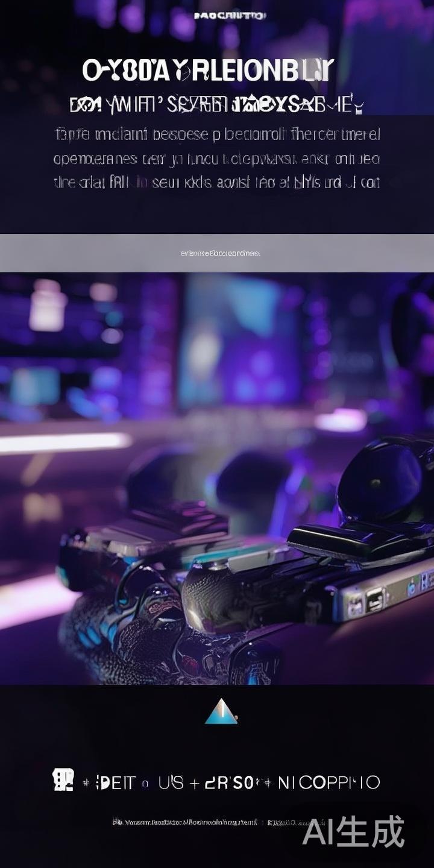
Task: Click the large bold white headline
Action: (x=207, y=71)
